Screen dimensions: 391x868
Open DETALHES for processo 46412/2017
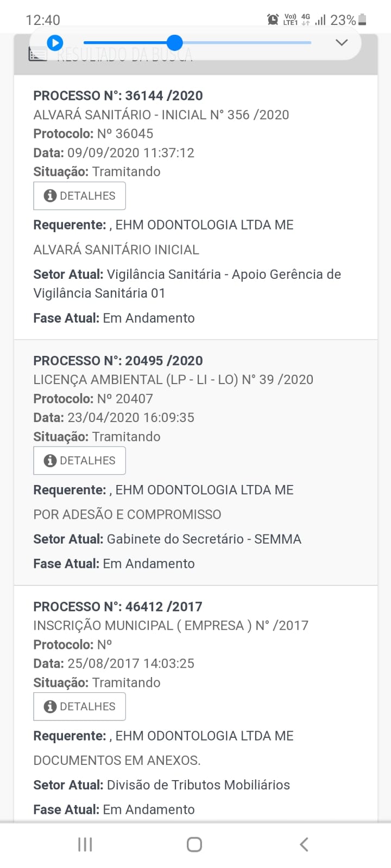(79, 706)
